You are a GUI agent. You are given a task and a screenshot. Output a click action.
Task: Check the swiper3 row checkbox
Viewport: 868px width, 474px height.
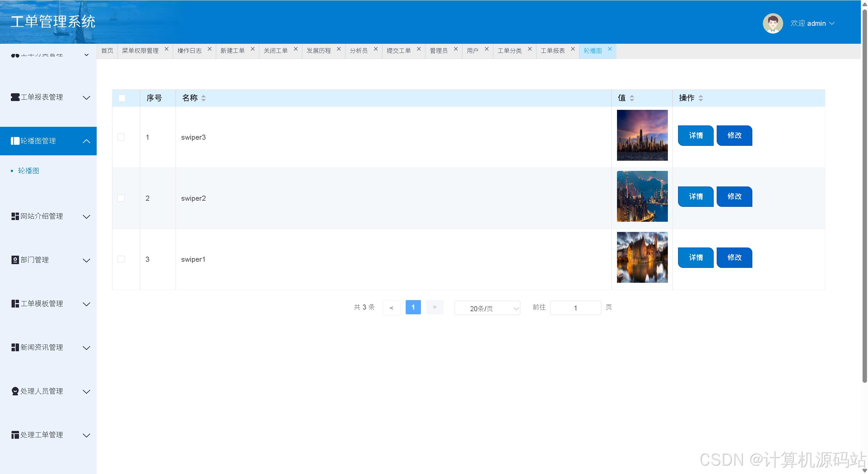pyautogui.click(x=121, y=137)
